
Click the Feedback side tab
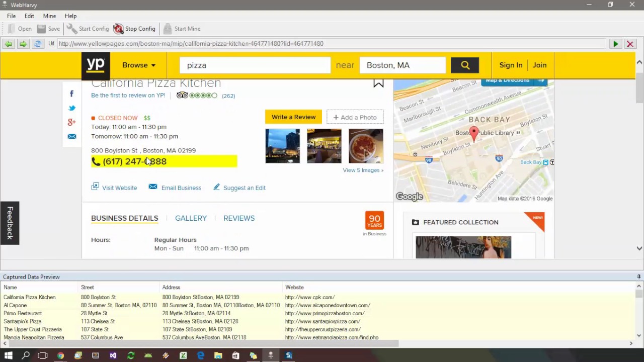click(10, 223)
